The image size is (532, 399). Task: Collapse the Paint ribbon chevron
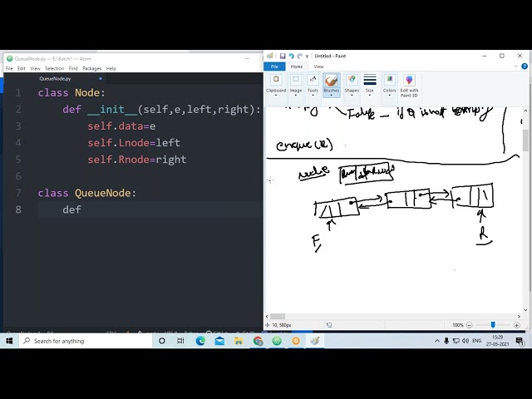516,66
